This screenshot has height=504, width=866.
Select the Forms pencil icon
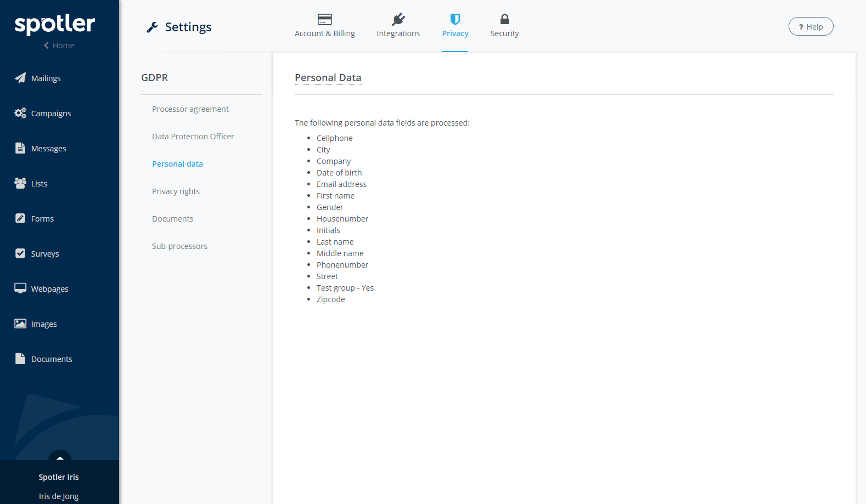point(20,218)
